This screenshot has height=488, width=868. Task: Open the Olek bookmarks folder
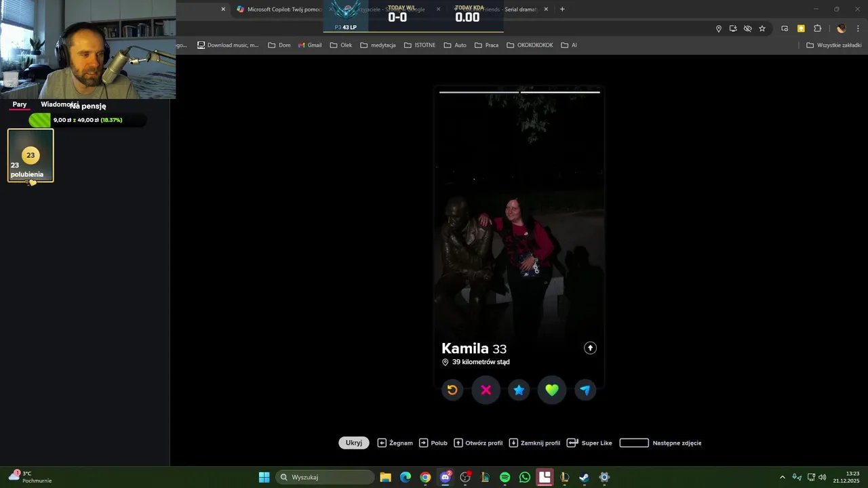[x=341, y=45]
